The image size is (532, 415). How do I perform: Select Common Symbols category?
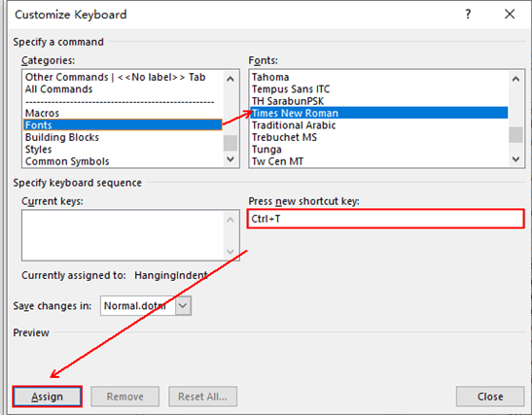tap(67, 161)
